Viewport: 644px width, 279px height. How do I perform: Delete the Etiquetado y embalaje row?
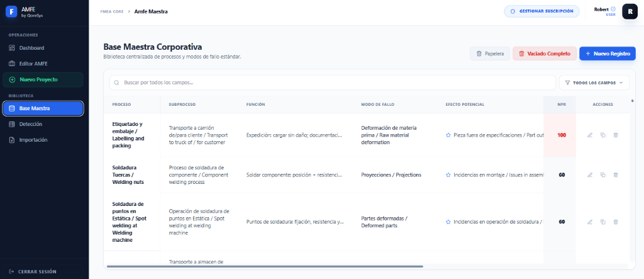click(x=616, y=135)
